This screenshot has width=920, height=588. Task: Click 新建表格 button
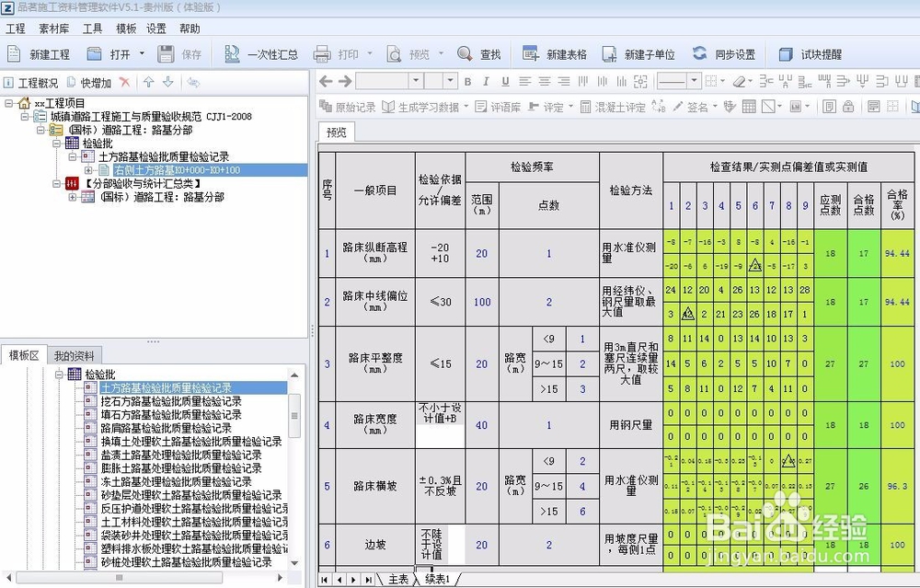click(555, 54)
